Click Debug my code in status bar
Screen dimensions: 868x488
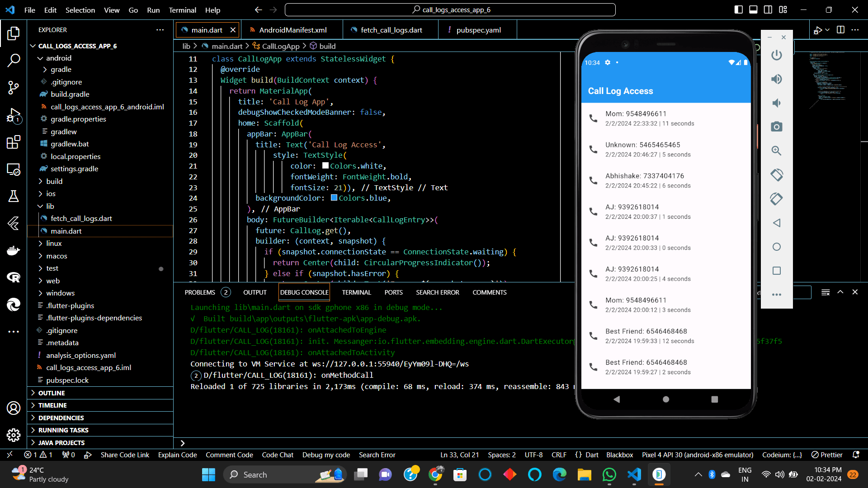(x=326, y=455)
